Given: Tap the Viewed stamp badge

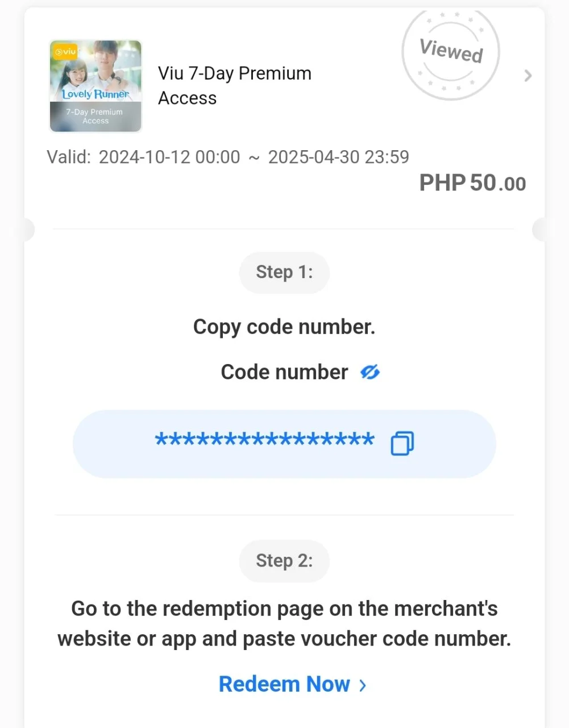Looking at the screenshot, I should (x=451, y=52).
